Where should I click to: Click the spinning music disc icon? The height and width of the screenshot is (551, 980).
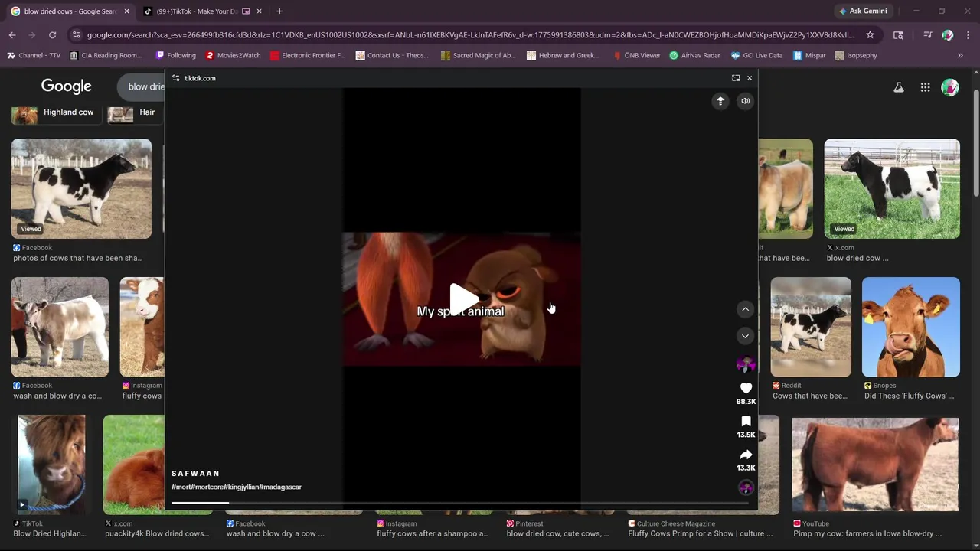746,487
